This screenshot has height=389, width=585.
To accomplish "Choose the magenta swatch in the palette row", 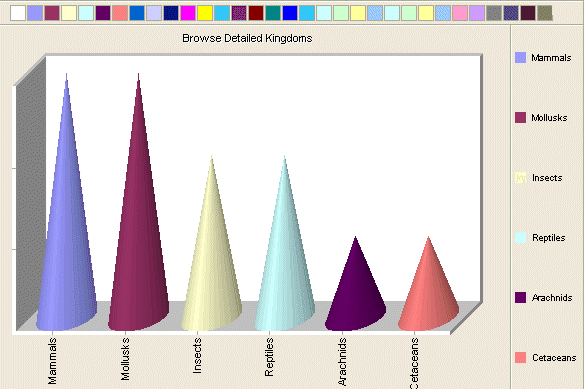I will 188,13.
